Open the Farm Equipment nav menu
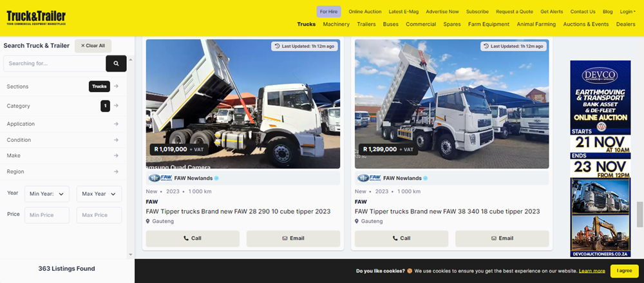644x283 pixels. (x=489, y=24)
